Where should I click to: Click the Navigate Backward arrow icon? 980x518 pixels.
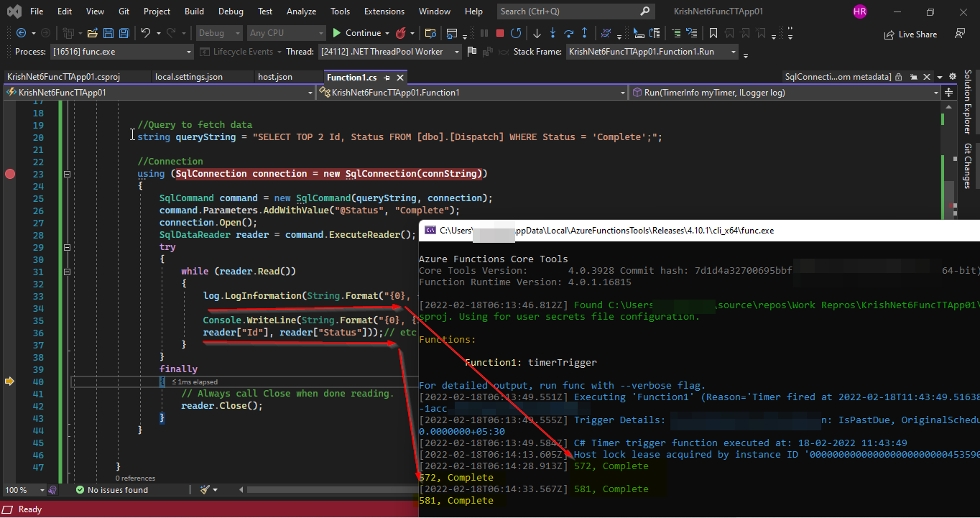click(21, 33)
